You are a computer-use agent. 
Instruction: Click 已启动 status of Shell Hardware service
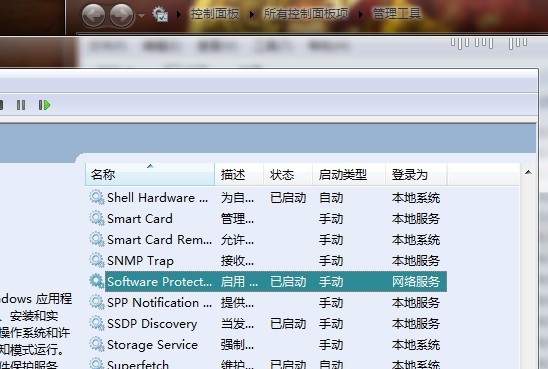tap(288, 198)
